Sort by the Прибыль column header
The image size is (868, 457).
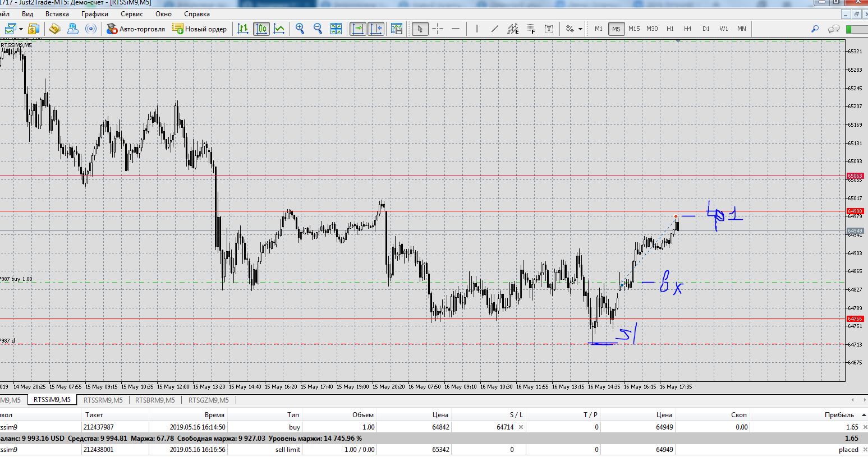click(839, 415)
